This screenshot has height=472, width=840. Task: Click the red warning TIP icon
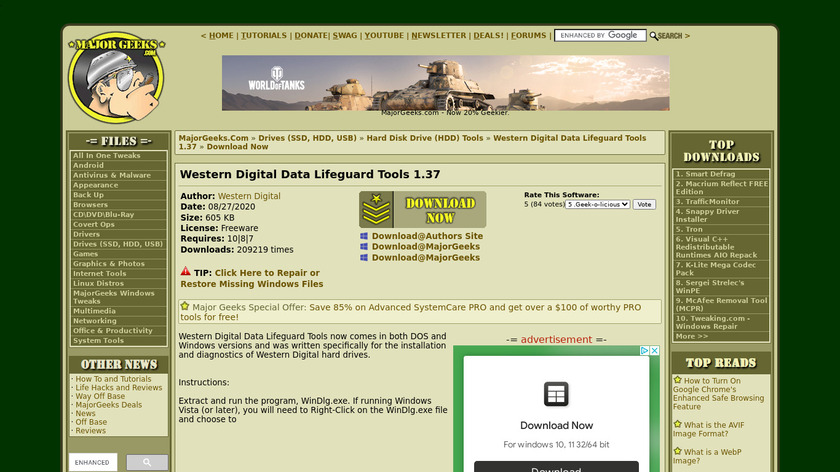tap(185, 271)
